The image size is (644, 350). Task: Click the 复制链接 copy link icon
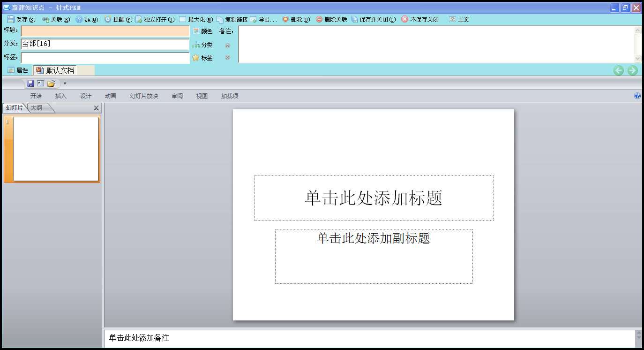tap(220, 20)
